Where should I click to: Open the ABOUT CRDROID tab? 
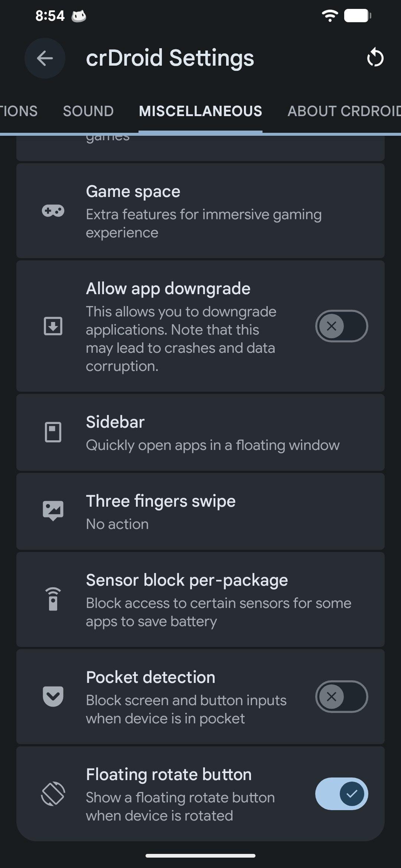point(344,111)
